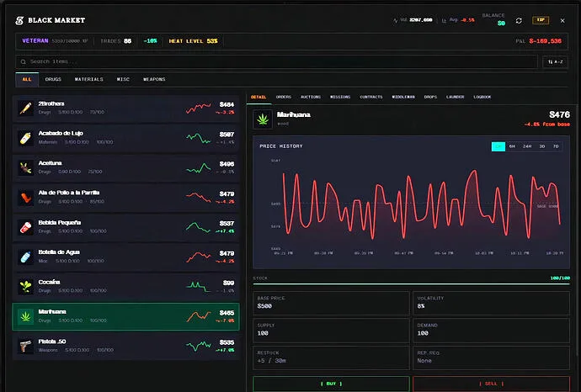Click the search magnifier icon
The width and height of the screenshot is (581, 392).
click(24, 61)
